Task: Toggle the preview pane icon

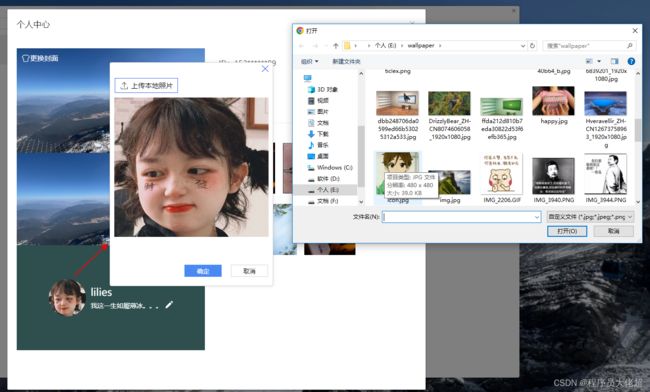Action: tap(614, 61)
